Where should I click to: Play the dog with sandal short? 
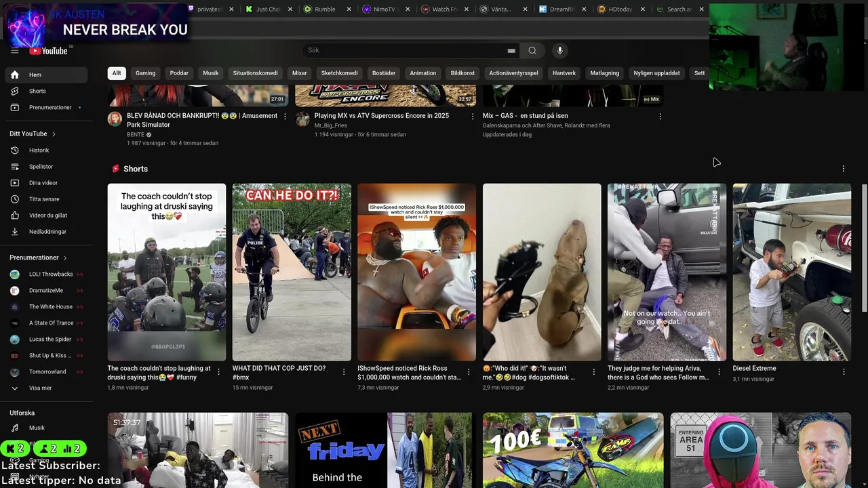pos(542,272)
